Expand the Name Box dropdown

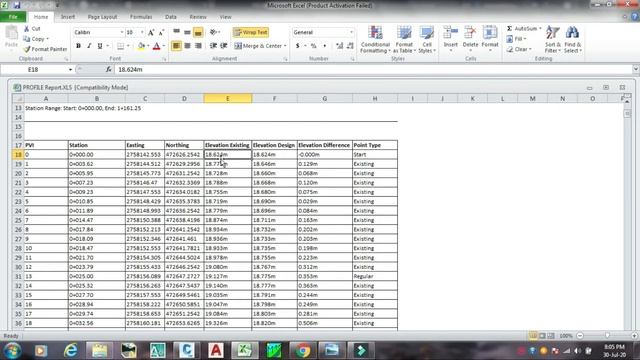70,69
